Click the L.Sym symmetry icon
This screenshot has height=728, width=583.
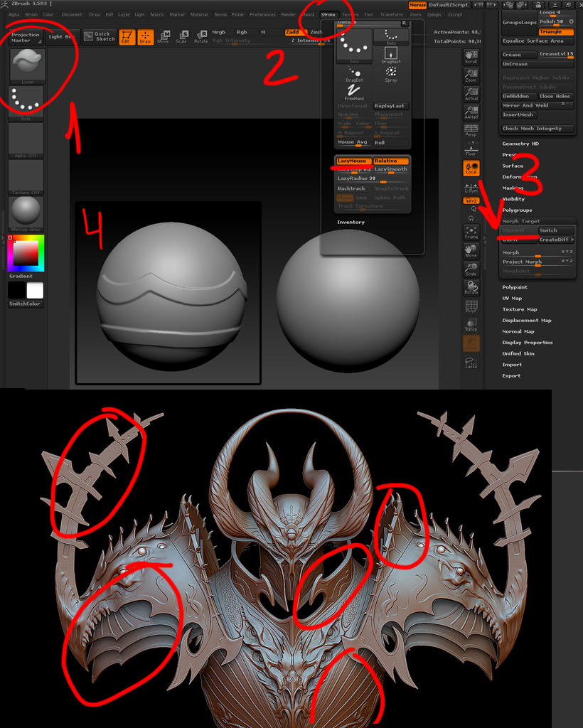click(x=471, y=188)
